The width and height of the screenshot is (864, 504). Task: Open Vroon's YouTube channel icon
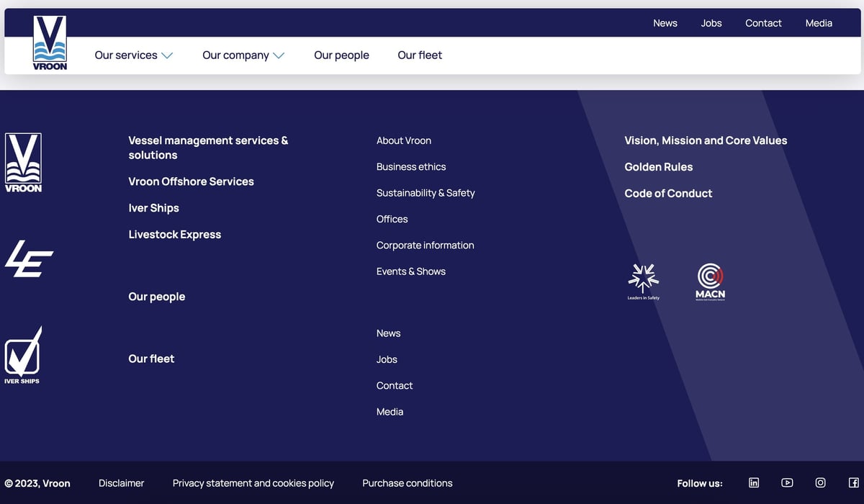787,482
